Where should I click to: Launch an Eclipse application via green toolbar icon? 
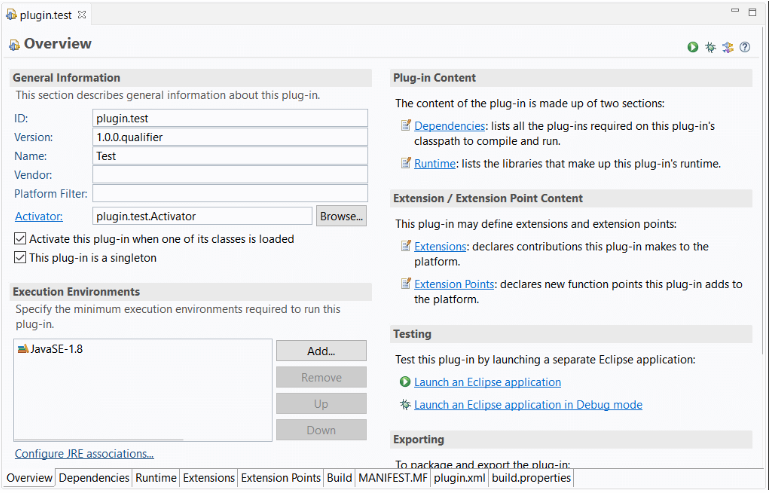point(692,47)
